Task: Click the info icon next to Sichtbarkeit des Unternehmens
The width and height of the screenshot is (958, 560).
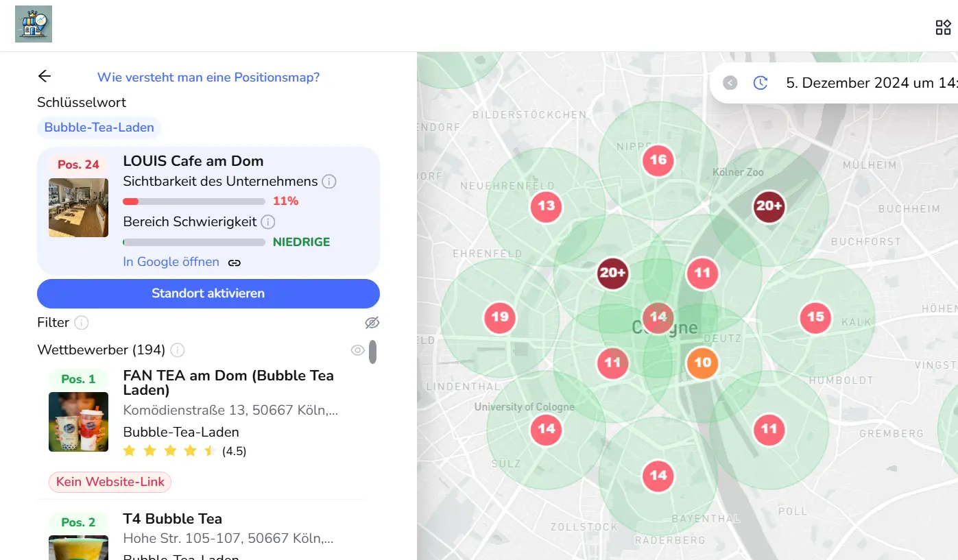Action: pyautogui.click(x=329, y=182)
